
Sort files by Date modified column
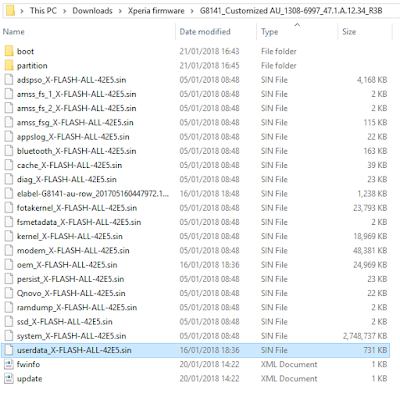pos(205,32)
